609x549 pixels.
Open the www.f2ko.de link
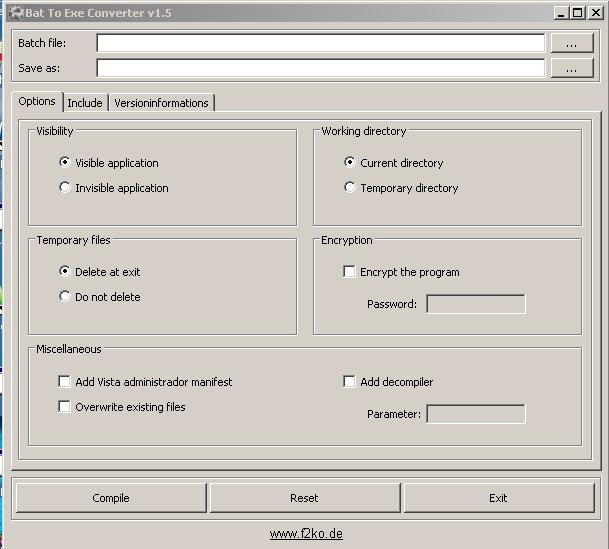[306, 534]
